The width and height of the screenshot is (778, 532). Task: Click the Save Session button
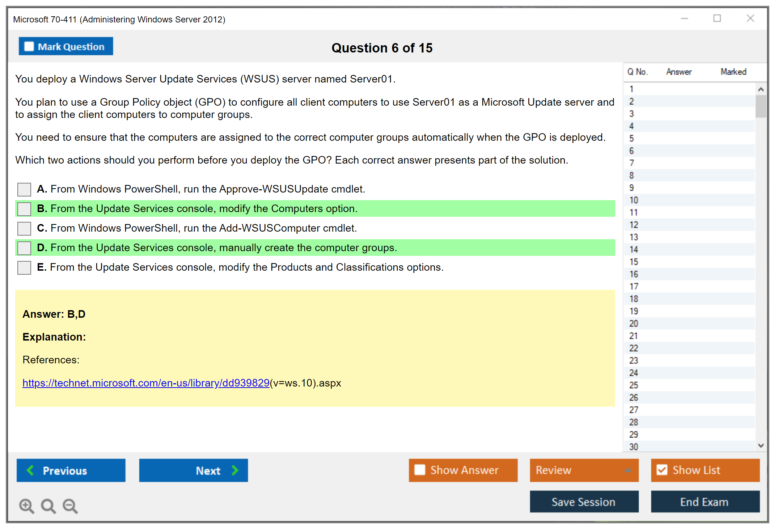click(x=584, y=502)
